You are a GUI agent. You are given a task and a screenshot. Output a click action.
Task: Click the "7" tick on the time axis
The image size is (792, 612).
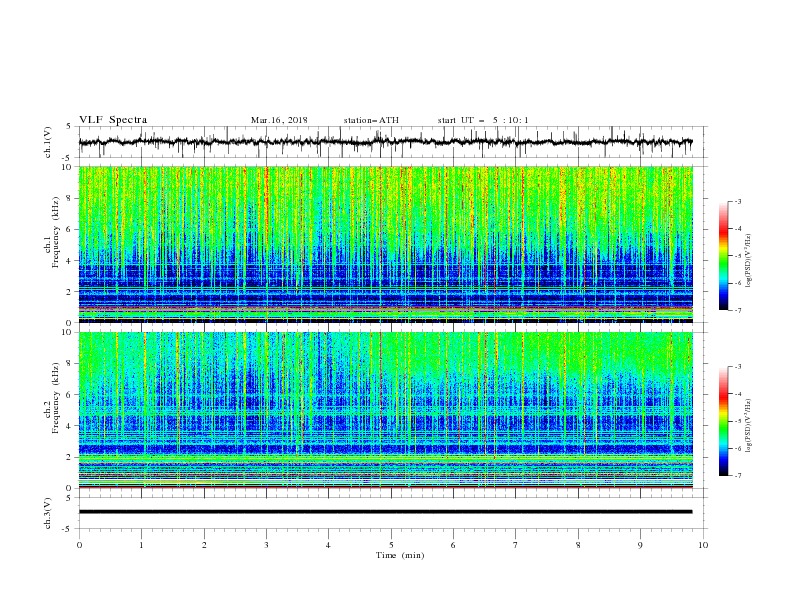coord(516,545)
